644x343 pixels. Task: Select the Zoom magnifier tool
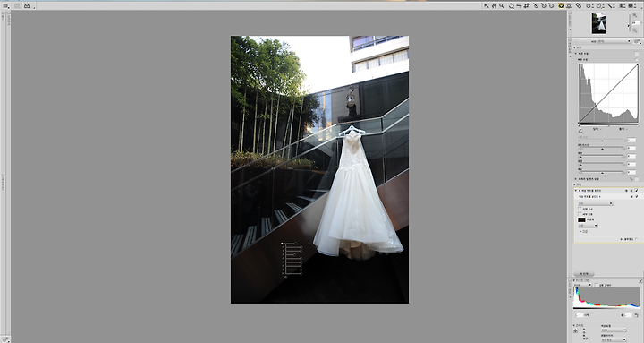pyautogui.click(x=502, y=5)
